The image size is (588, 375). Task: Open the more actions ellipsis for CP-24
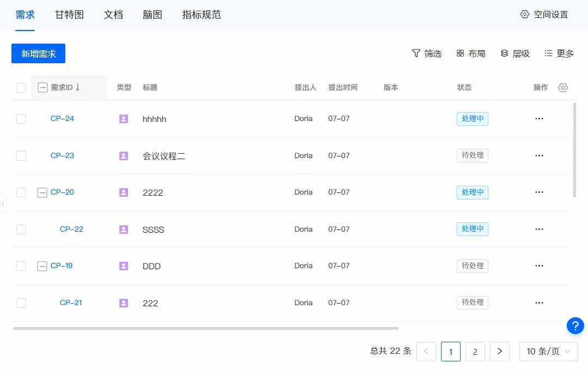[539, 119]
